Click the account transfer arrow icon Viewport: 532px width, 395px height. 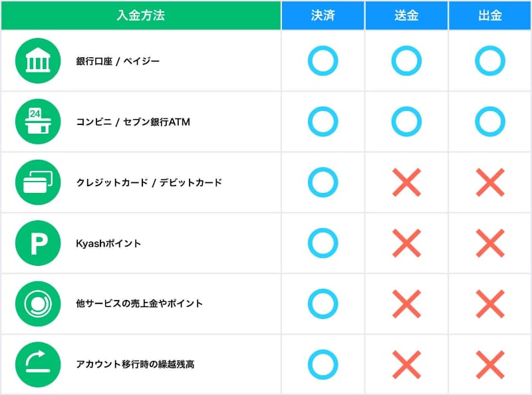click(x=38, y=364)
